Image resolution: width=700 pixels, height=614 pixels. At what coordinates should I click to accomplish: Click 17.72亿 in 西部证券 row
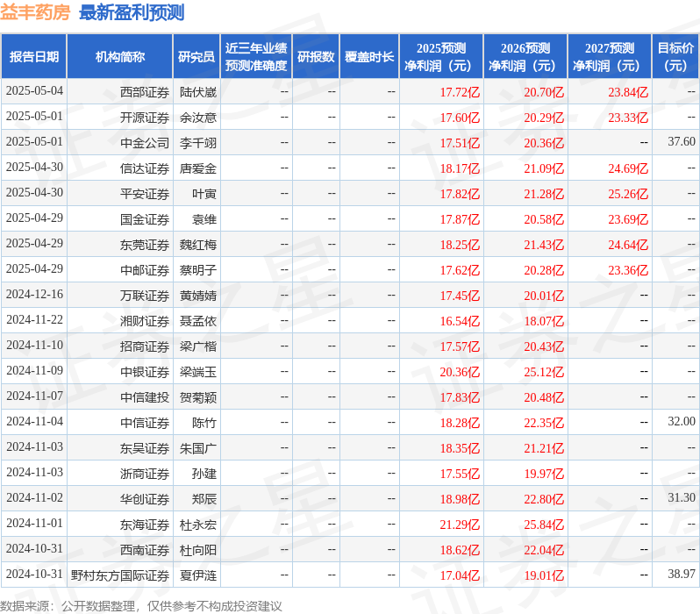pyautogui.click(x=460, y=92)
